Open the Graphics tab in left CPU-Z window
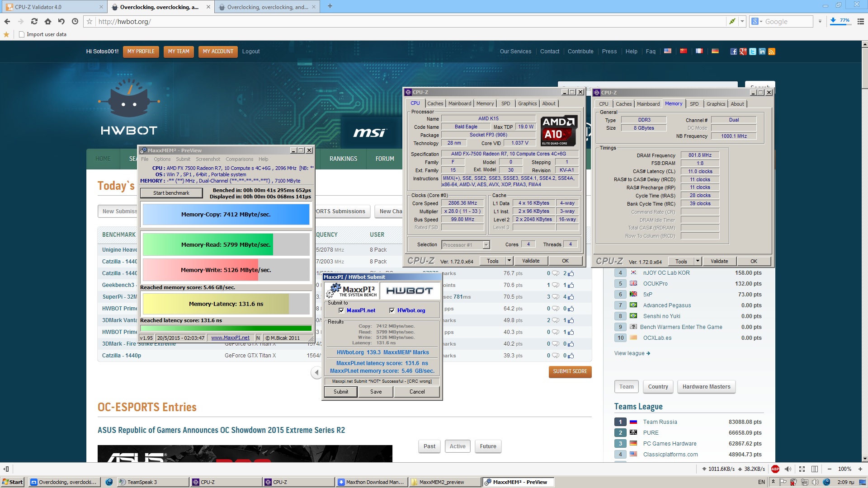The image size is (868, 488). (x=527, y=103)
